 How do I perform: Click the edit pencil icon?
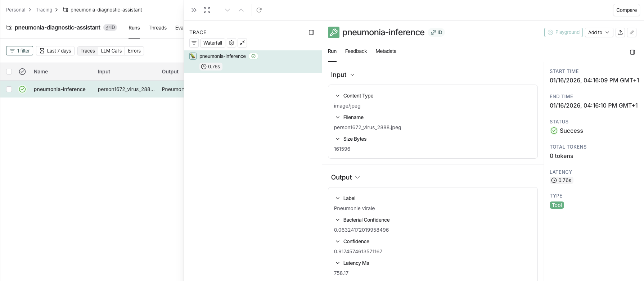(632, 32)
